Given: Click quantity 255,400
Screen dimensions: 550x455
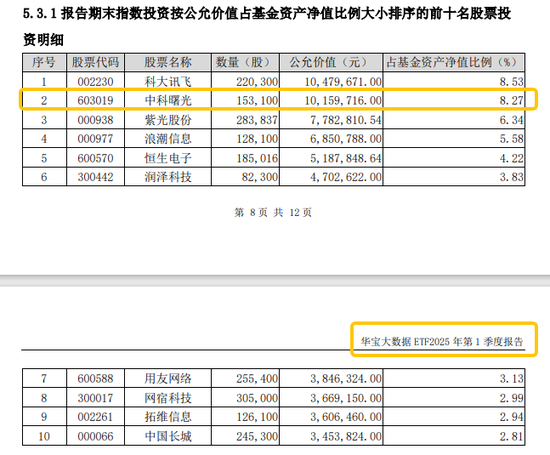Looking at the screenshot, I should [257, 379].
